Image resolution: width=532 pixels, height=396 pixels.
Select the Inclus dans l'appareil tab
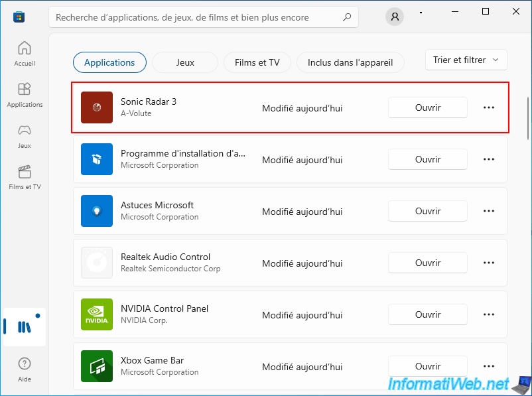[350, 62]
